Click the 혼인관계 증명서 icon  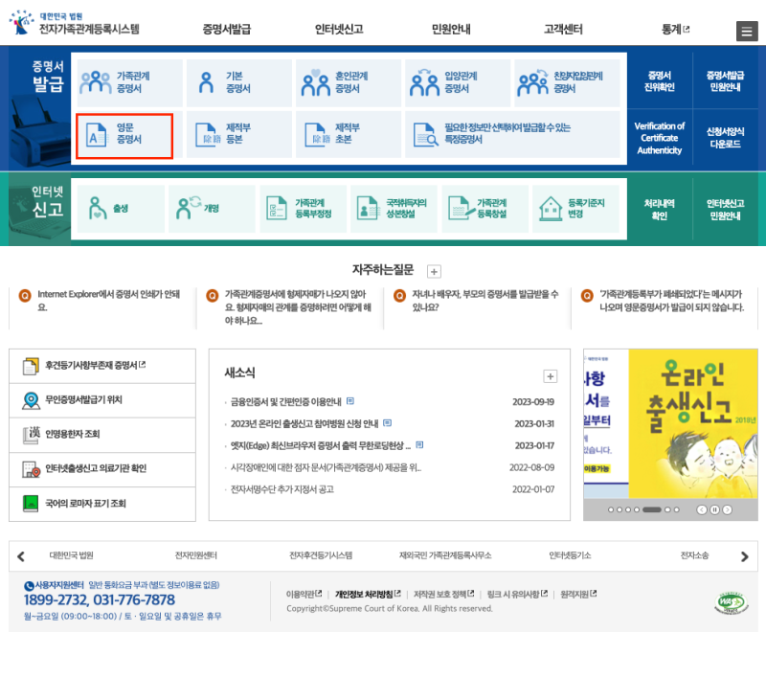(315, 82)
